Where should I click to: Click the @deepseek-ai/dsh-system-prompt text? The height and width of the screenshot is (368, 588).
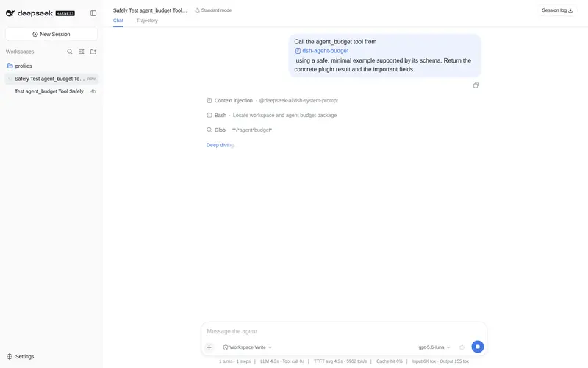pyautogui.click(x=298, y=101)
